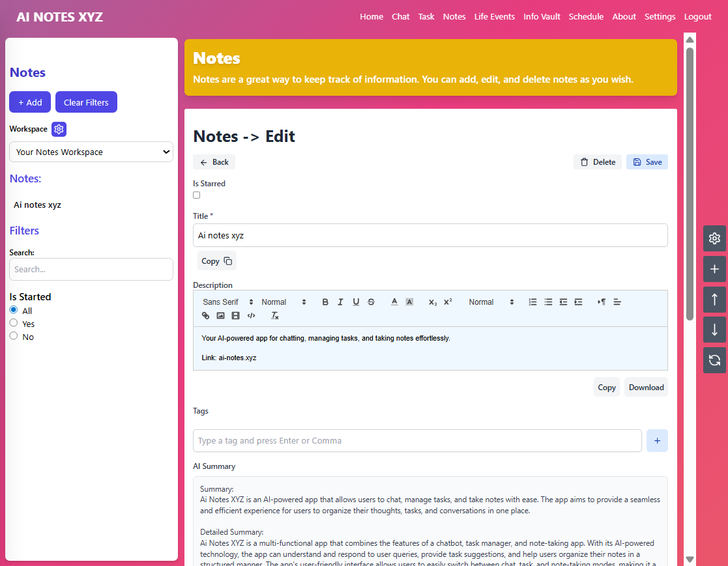Open the Life Events menu item
Screen dimensions: 728x566
[494, 17]
